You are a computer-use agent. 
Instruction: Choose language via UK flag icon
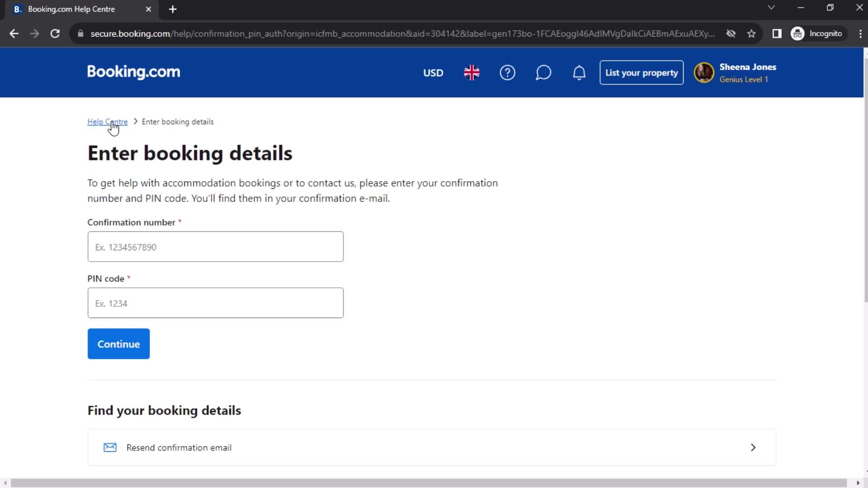click(472, 73)
